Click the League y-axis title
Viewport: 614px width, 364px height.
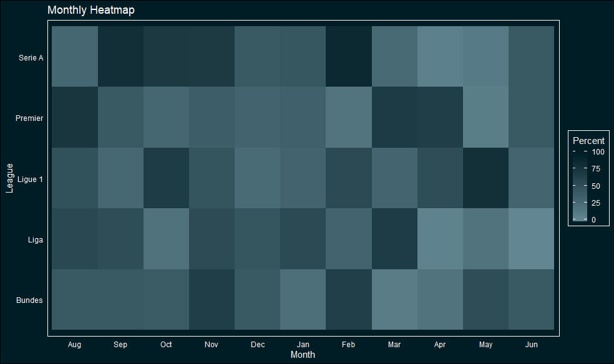tap(9, 178)
